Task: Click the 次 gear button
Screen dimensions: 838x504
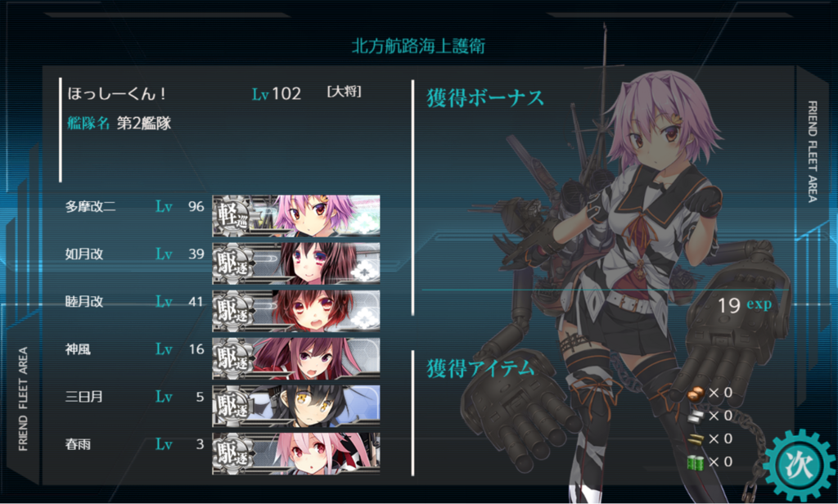Action: (x=800, y=465)
